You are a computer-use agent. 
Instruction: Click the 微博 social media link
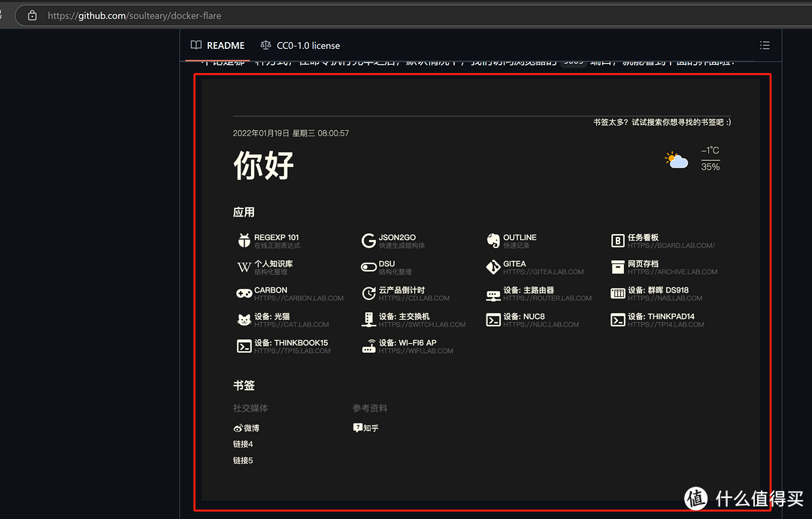click(x=247, y=426)
